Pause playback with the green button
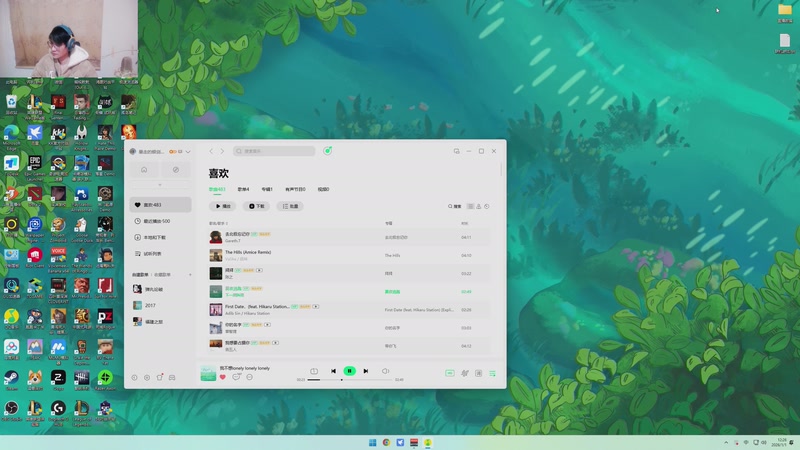The image size is (800, 450). pos(349,371)
